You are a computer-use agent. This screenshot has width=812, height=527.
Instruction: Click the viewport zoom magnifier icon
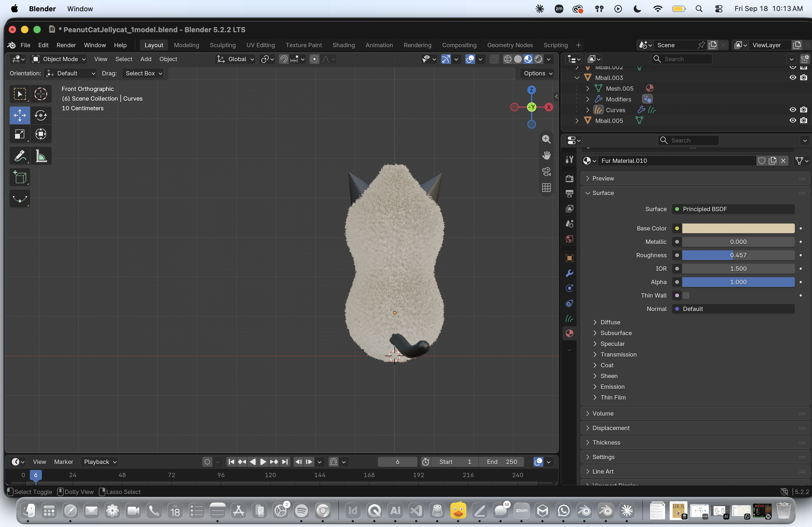(546, 139)
